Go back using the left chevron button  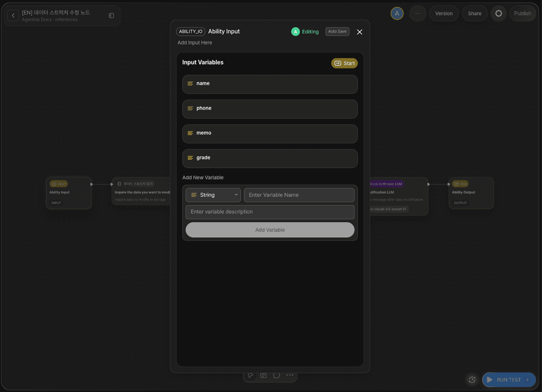tap(13, 16)
